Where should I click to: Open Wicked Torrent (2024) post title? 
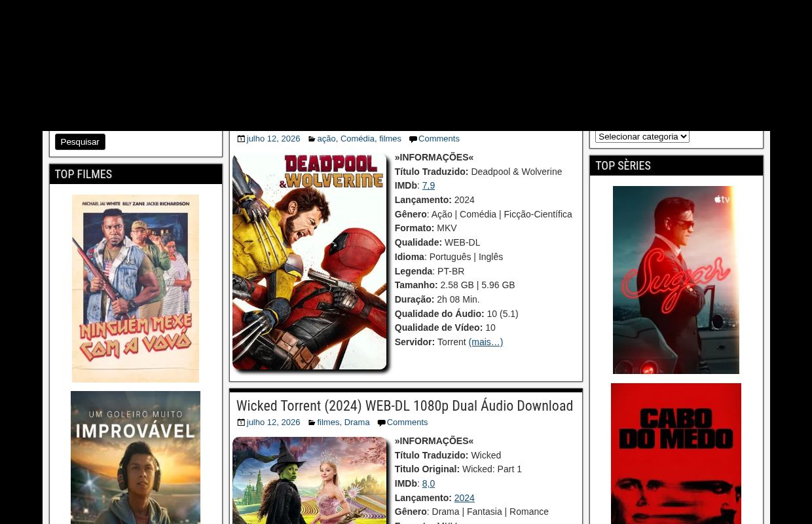click(x=405, y=406)
